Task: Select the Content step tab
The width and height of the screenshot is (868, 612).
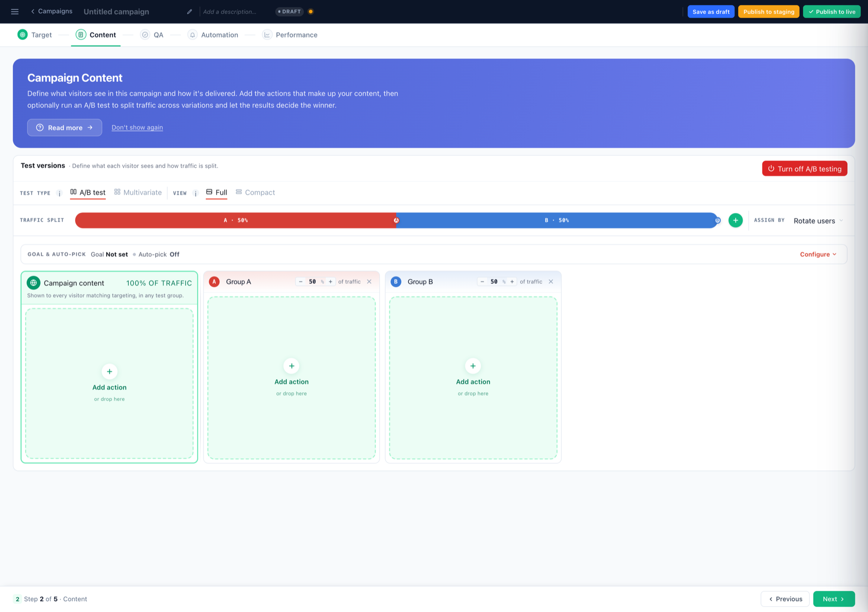Action: [x=96, y=35]
